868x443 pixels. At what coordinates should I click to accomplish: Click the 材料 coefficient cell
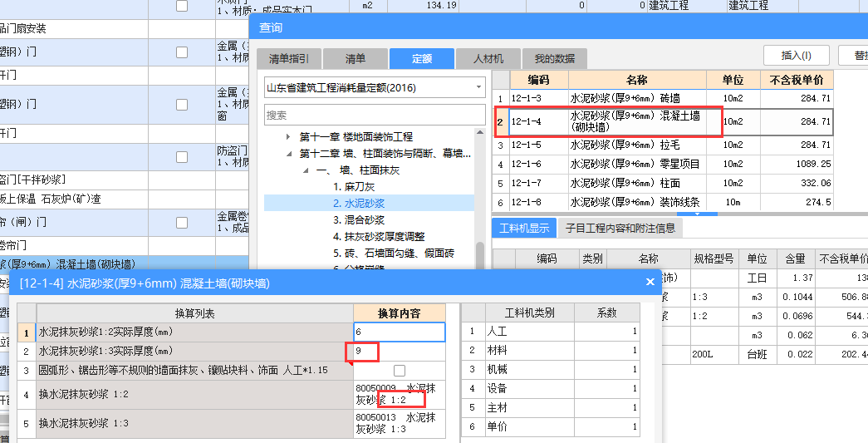point(606,351)
